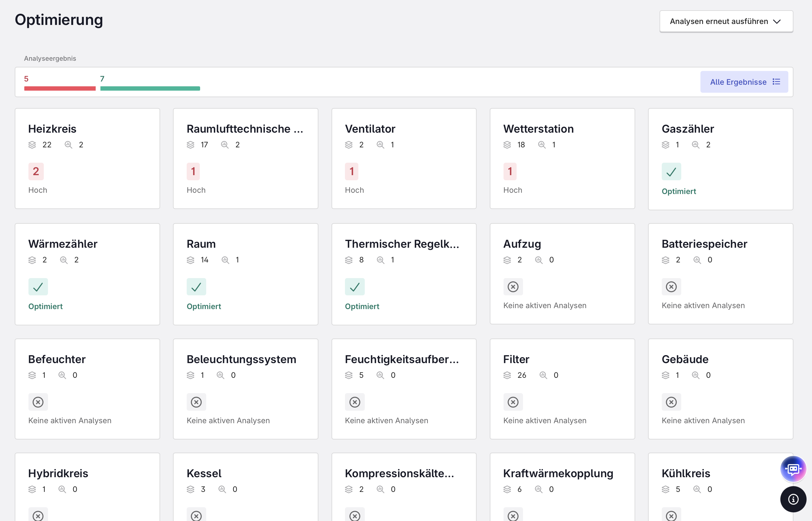Click the Heizkreis layers icon

(x=32, y=145)
